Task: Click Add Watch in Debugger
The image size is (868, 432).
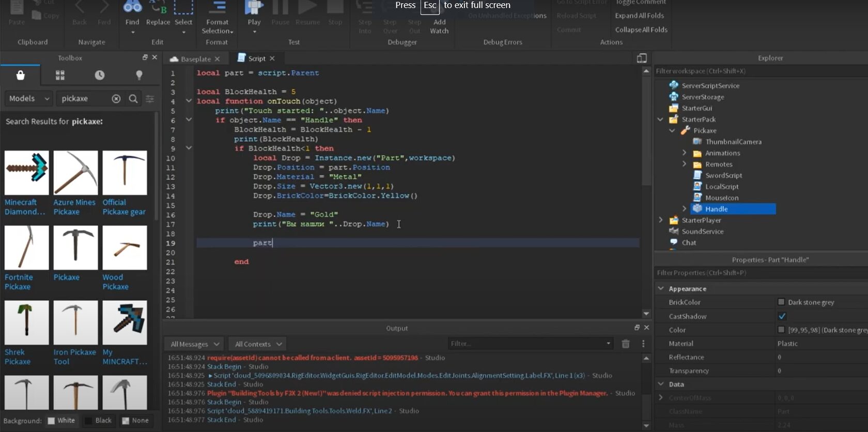Action: pos(439,26)
